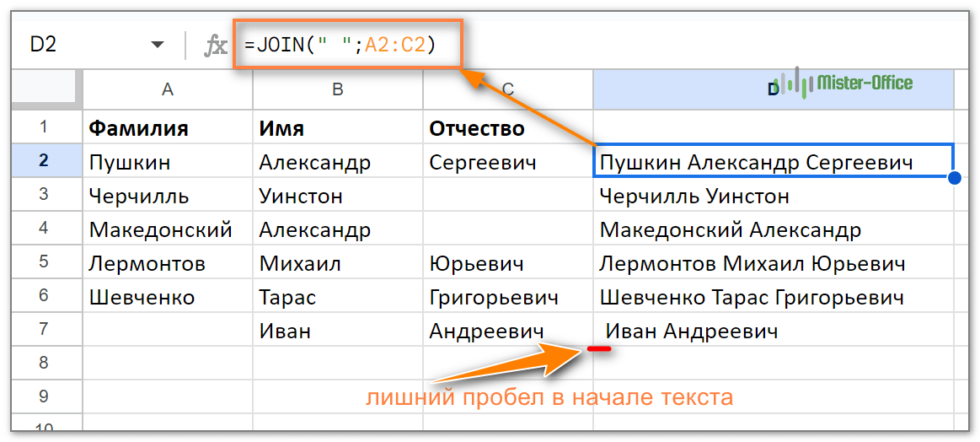Select cell Шевченко Тарас Григорьевич
980x442 pixels.
(x=773, y=296)
